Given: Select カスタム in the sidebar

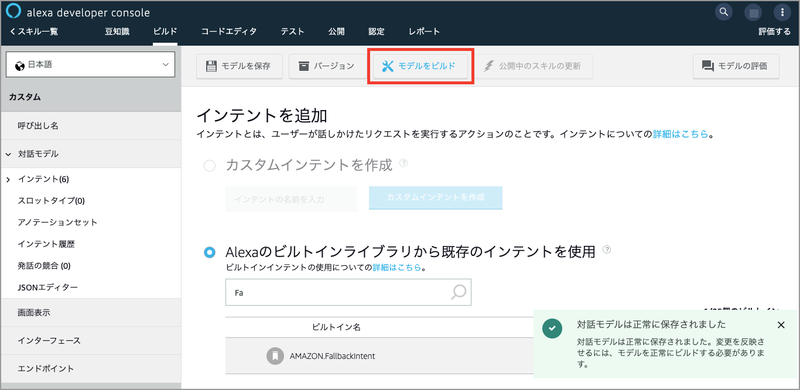Looking at the screenshot, I should (x=91, y=97).
